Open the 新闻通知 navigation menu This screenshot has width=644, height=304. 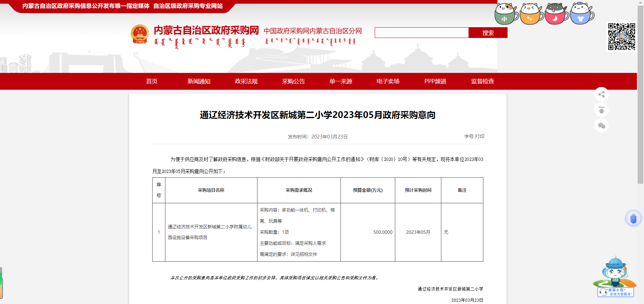click(199, 81)
